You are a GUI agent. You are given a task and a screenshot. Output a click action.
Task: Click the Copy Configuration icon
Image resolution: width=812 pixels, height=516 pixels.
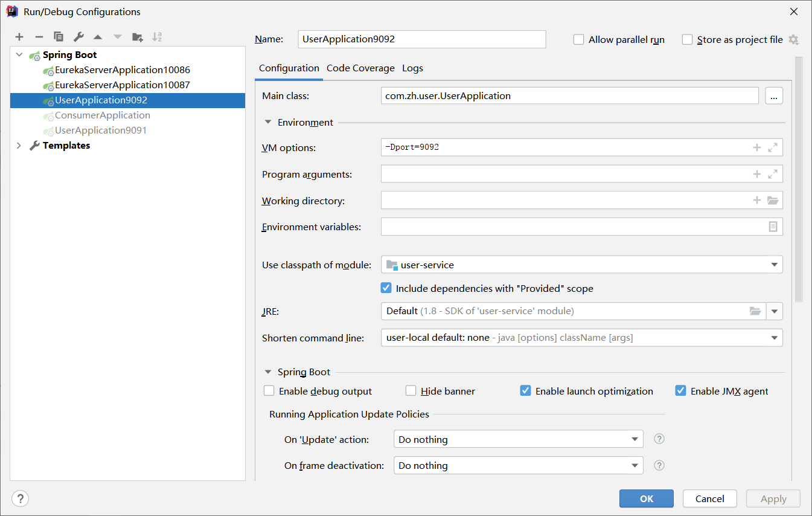[x=59, y=37]
